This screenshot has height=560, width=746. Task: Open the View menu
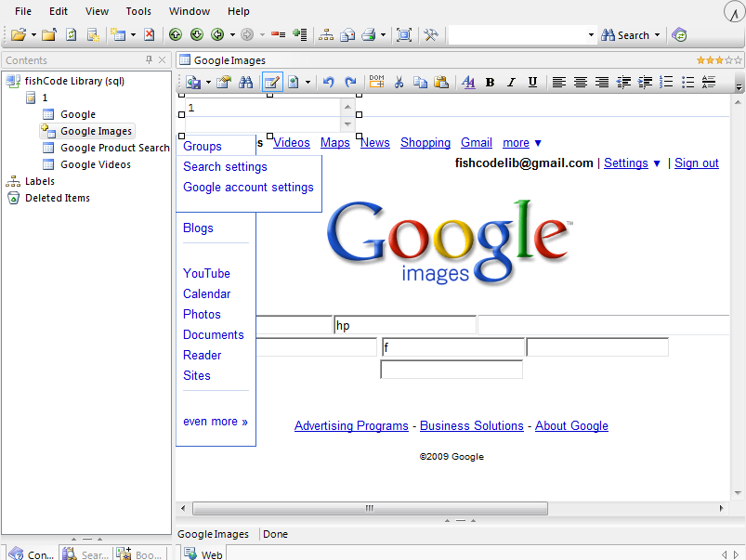pos(97,11)
